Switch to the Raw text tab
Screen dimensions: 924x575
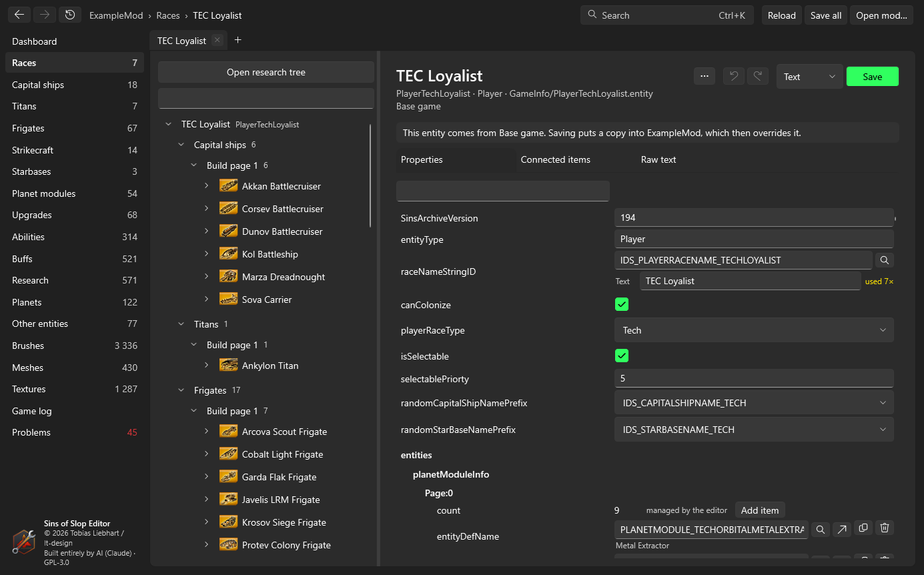tap(658, 159)
